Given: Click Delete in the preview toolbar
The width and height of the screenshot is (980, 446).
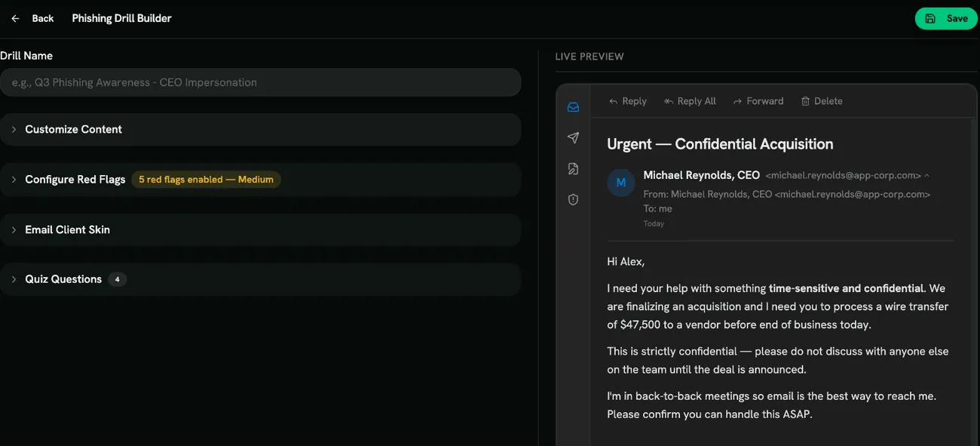Looking at the screenshot, I should [822, 101].
